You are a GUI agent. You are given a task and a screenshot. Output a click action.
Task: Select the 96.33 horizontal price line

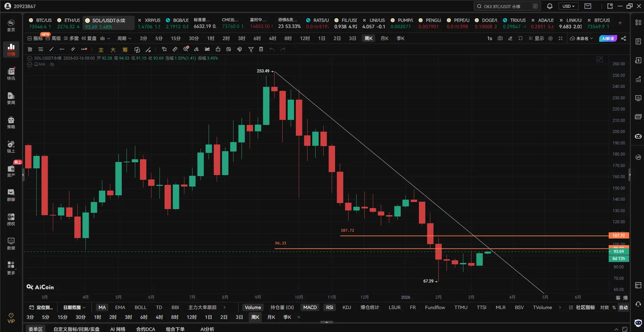[x=441, y=248]
